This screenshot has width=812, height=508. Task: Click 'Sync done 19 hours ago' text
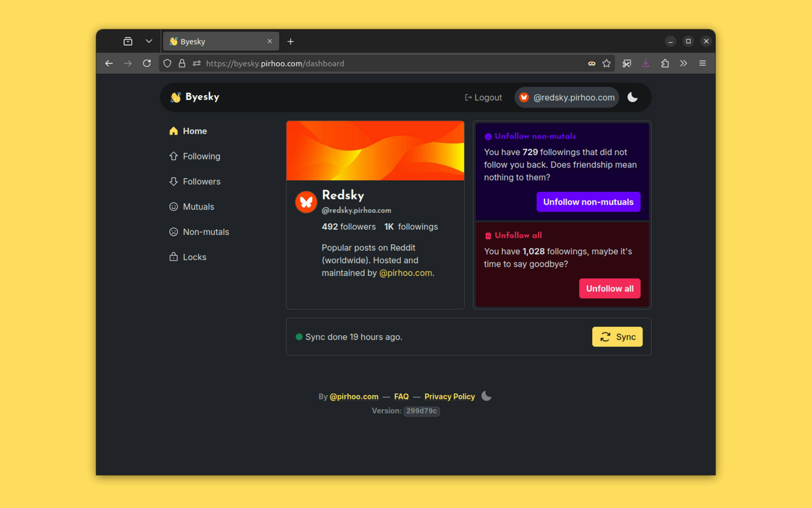point(354,337)
